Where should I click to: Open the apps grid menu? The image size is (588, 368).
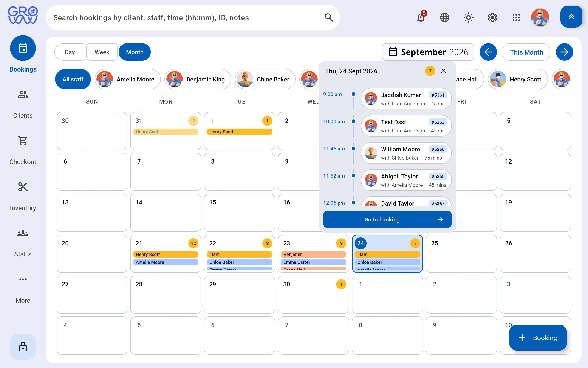516,17
